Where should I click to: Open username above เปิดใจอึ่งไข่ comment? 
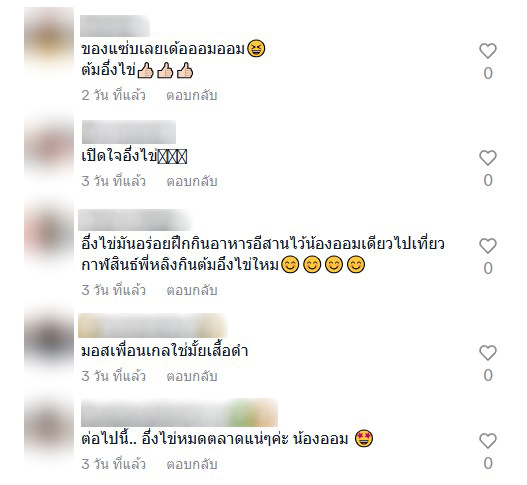(129, 132)
